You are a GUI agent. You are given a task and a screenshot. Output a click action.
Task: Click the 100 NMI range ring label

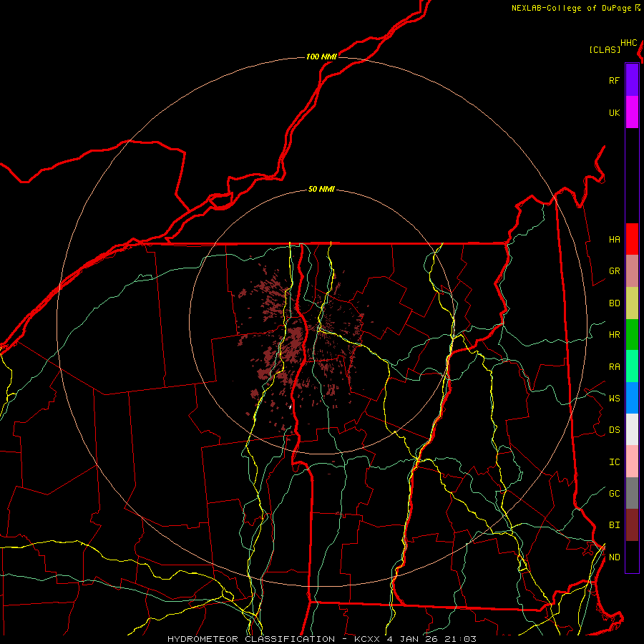coord(321,57)
